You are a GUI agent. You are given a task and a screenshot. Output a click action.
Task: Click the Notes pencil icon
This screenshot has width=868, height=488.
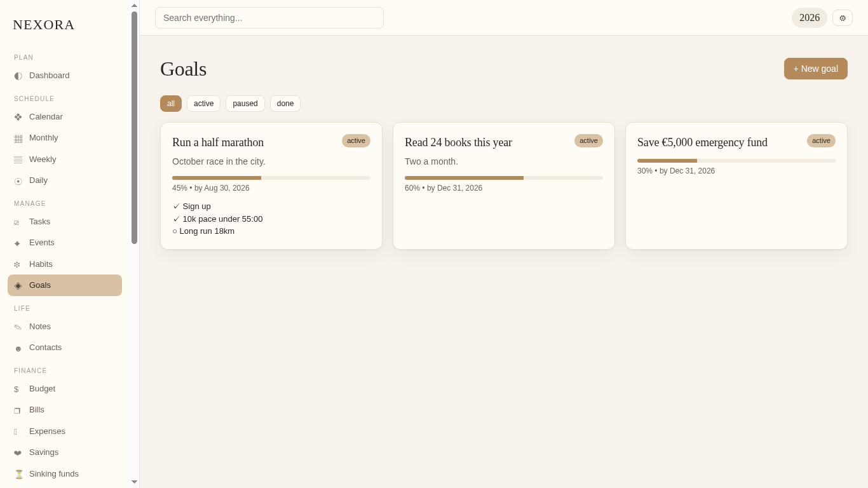(18, 327)
